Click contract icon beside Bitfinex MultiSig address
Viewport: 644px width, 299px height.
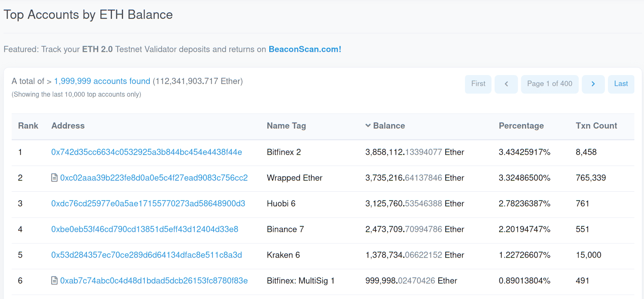[x=54, y=281]
